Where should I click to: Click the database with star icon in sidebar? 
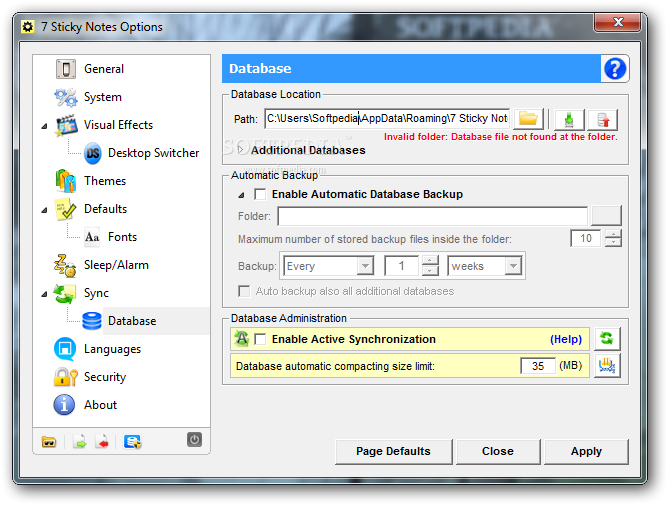[132, 442]
